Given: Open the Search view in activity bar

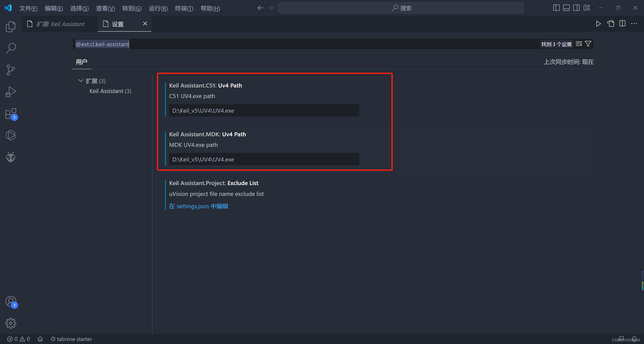Looking at the screenshot, I should [x=11, y=48].
